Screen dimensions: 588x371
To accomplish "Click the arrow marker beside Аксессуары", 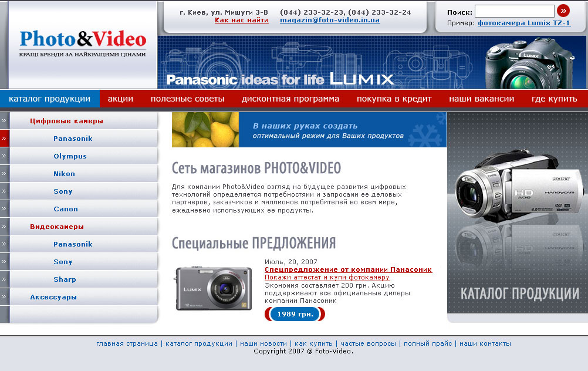I will (4, 297).
